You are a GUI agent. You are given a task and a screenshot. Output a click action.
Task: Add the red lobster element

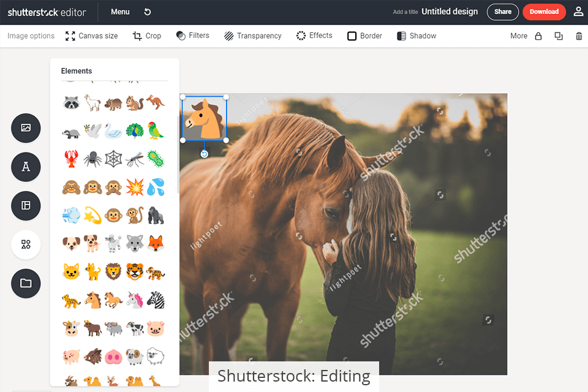coord(71,159)
